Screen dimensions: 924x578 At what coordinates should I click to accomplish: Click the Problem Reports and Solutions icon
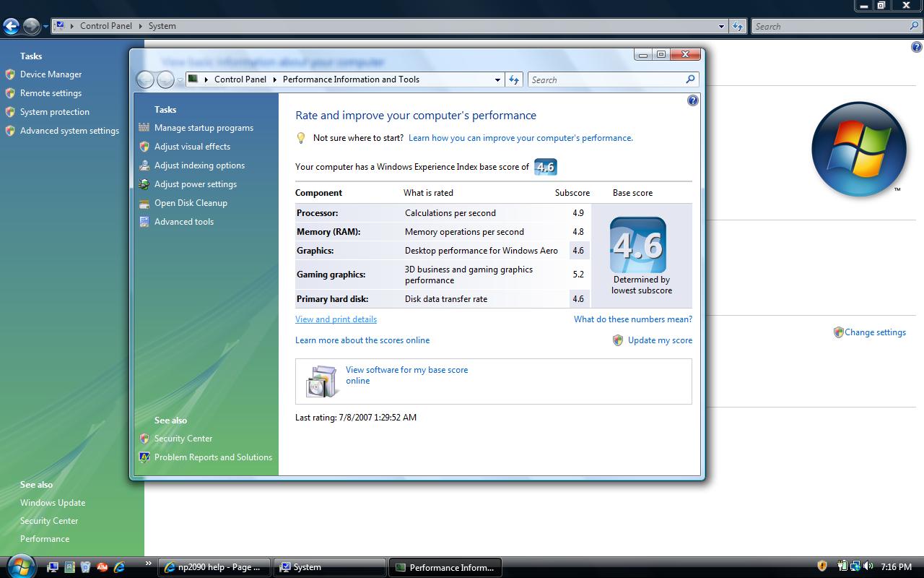144,457
